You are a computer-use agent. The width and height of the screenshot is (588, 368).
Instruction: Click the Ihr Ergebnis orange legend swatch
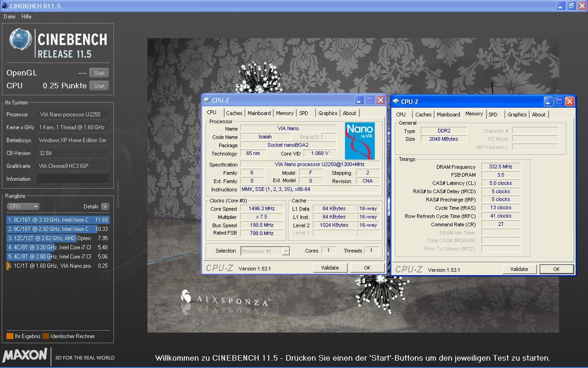tap(10, 336)
